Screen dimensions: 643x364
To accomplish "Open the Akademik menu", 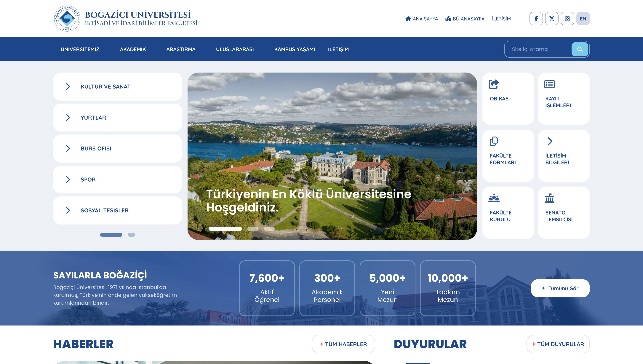I will (x=133, y=49).
